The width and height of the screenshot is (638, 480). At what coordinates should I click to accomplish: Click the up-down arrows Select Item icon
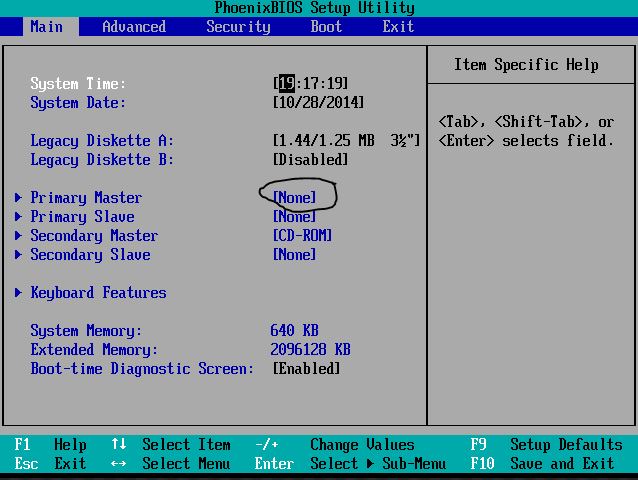[x=119, y=444]
